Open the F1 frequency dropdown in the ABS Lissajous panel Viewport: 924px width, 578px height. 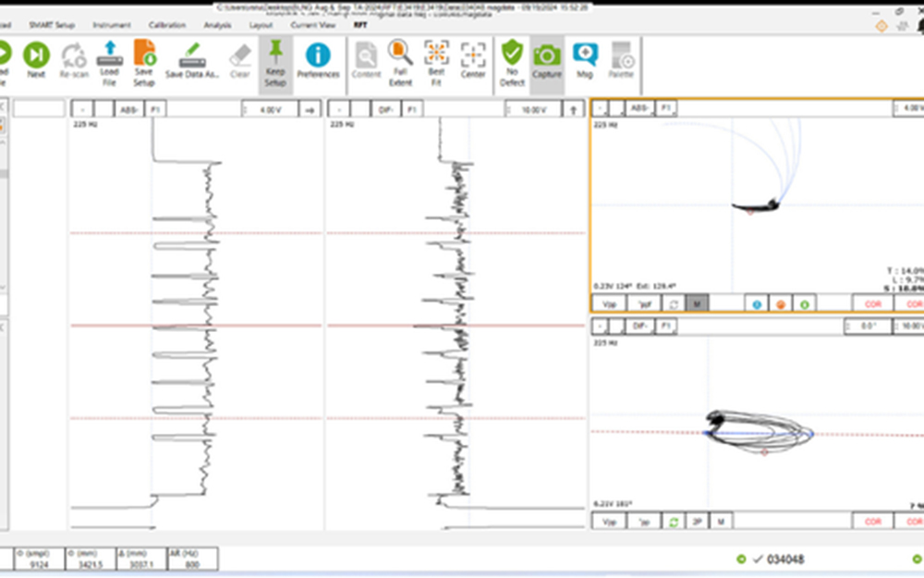pos(665,108)
